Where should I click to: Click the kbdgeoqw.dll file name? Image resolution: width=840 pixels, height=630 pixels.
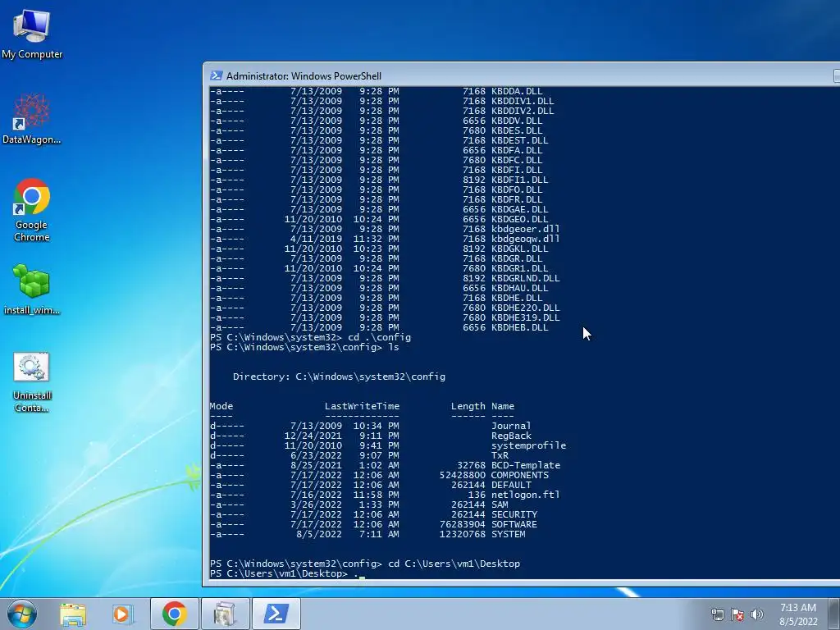pos(526,239)
